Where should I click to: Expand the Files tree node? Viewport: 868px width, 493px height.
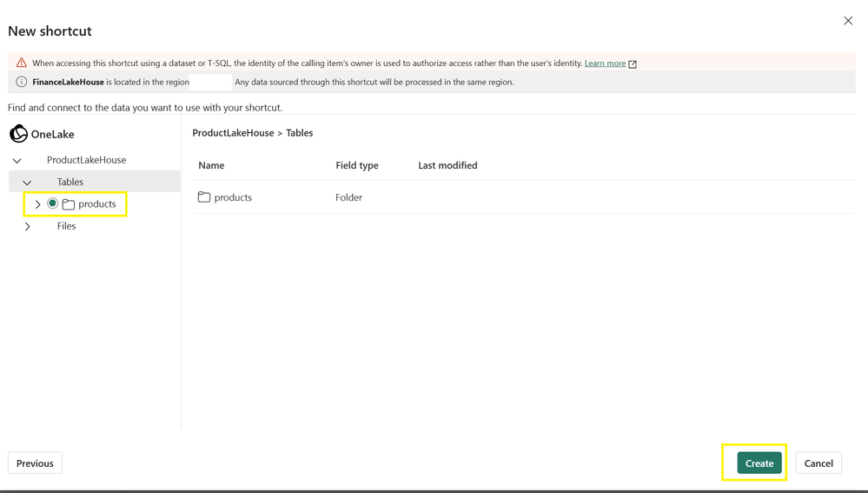pyautogui.click(x=27, y=227)
